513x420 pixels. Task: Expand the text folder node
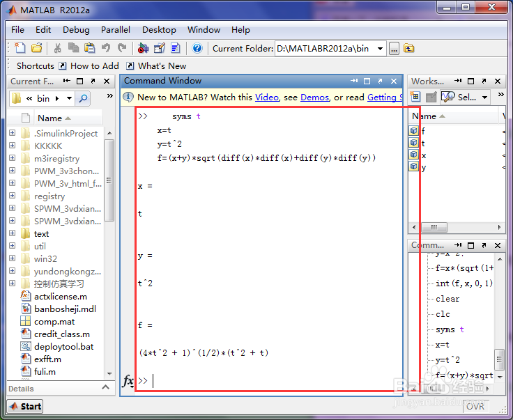click(12, 233)
